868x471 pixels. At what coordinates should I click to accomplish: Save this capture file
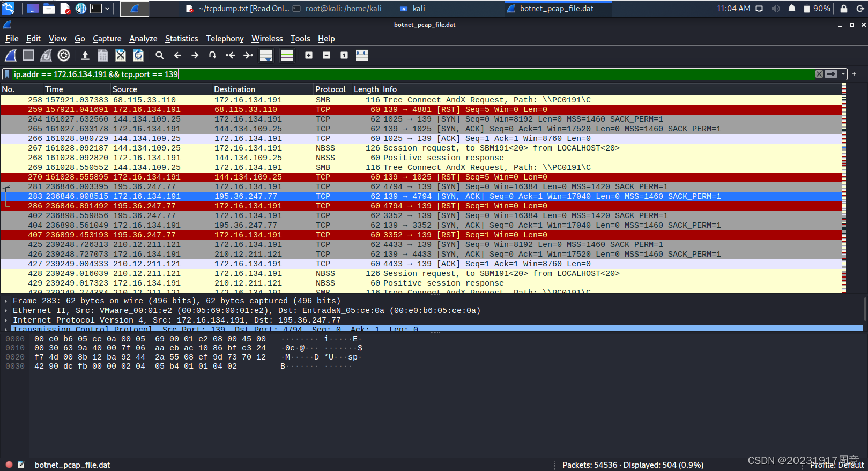pyautogui.click(x=103, y=55)
